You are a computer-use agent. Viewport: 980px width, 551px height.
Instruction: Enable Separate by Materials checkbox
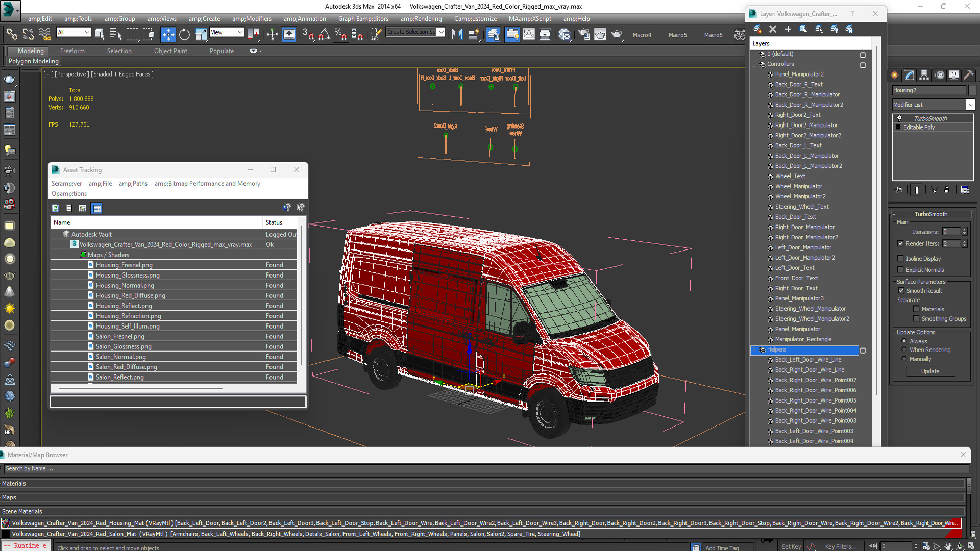[916, 309]
